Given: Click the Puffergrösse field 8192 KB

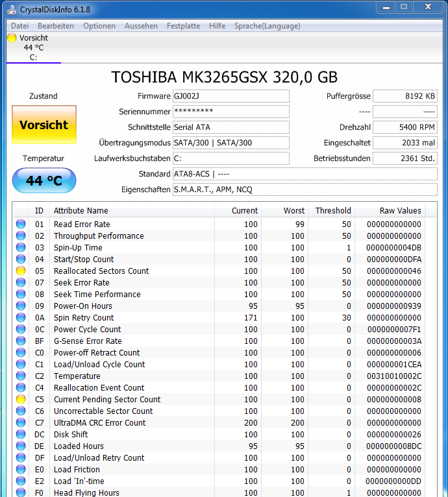Looking at the screenshot, I should [405, 96].
